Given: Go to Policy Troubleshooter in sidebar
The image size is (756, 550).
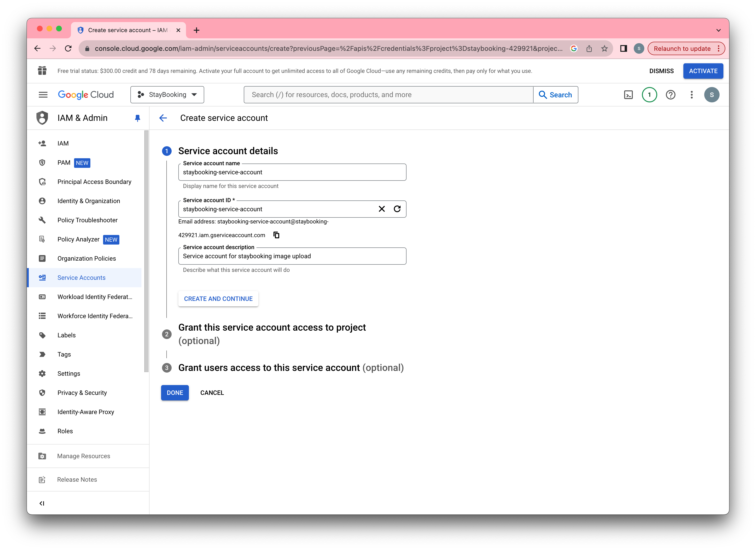Looking at the screenshot, I should click(87, 220).
